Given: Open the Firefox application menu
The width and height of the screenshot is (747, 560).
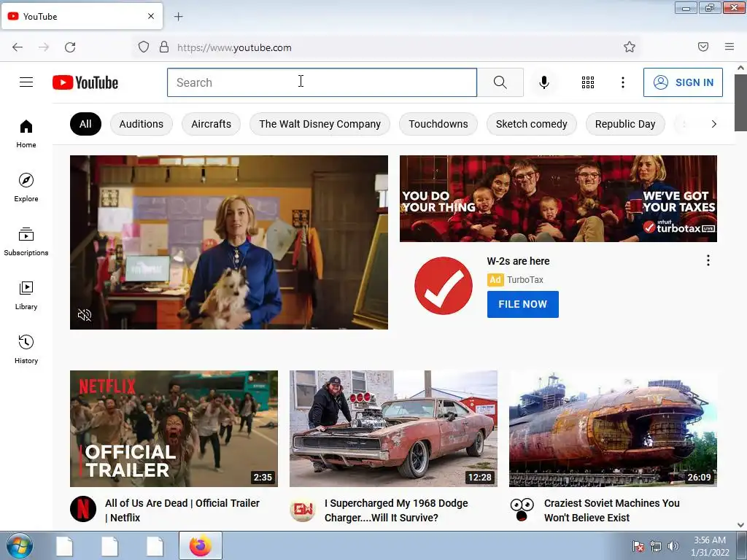Looking at the screenshot, I should point(729,47).
